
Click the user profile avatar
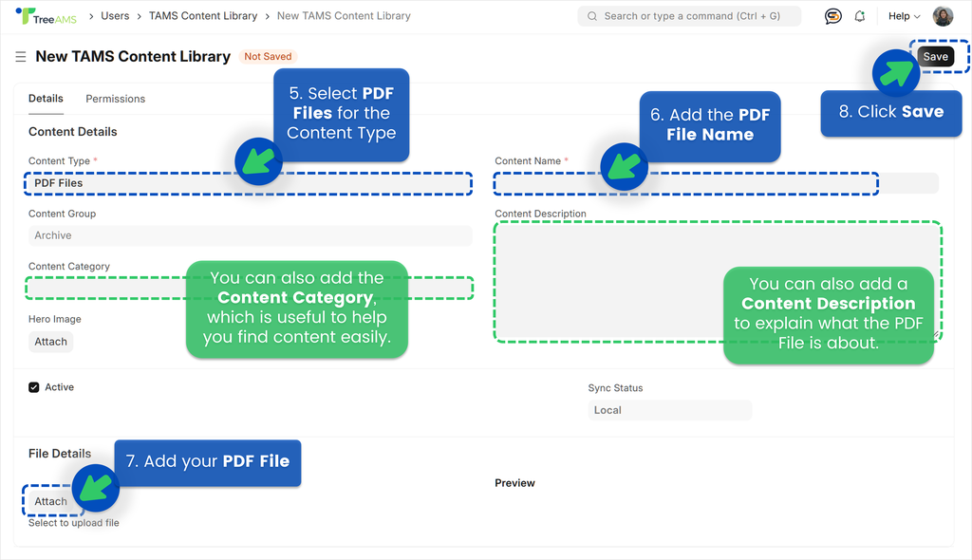point(943,16)
